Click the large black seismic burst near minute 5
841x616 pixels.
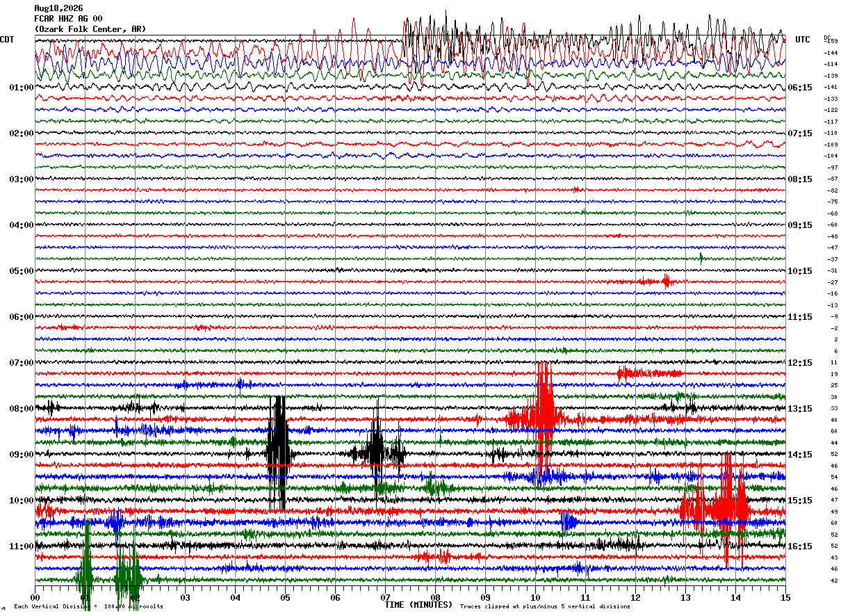(x=278, y=453)
